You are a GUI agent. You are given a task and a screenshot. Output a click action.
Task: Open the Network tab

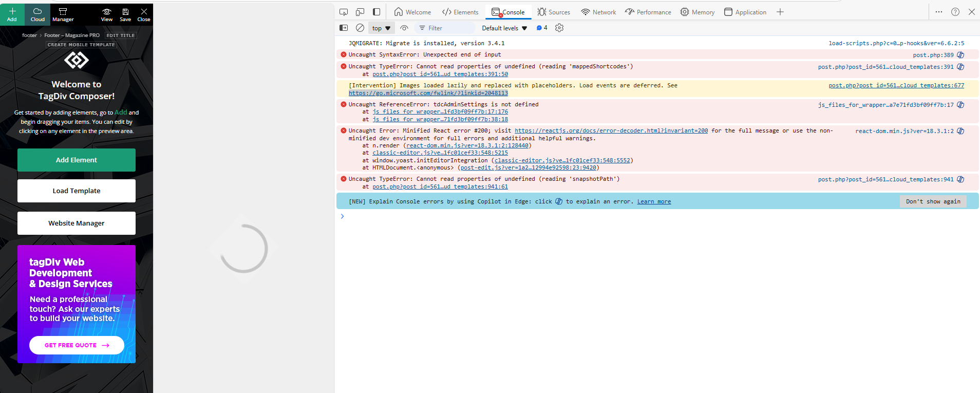(598, 12)
